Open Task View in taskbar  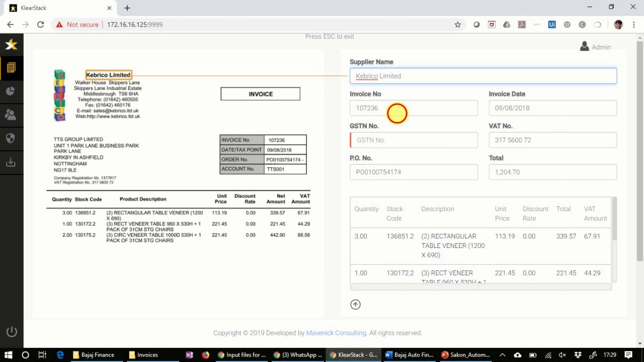click(x=42, y=355)
